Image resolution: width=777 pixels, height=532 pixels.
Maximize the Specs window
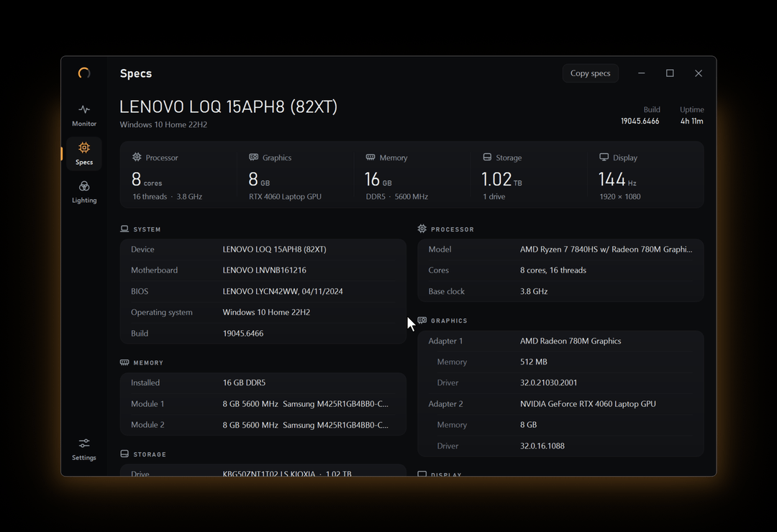click(x=670, y=73)
